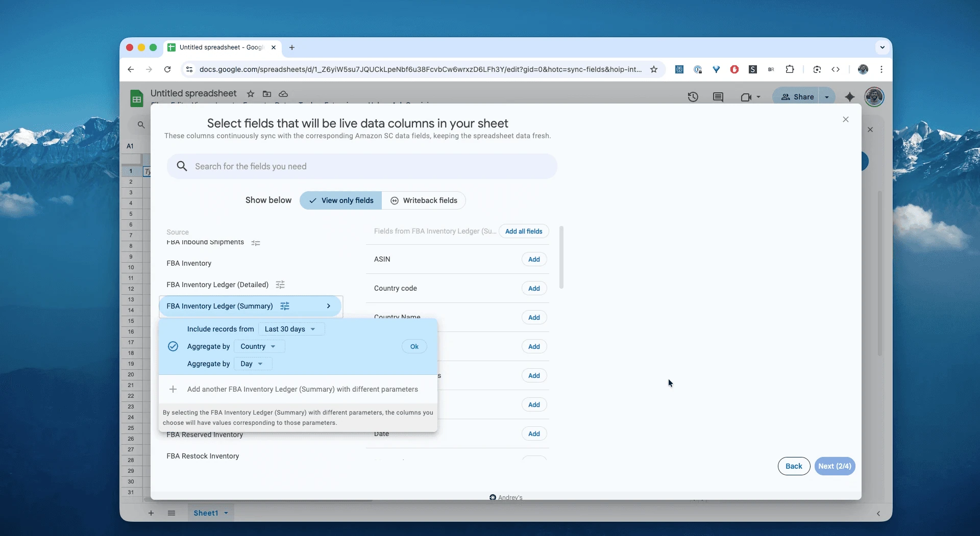This screenshot has height=536, width=980.
Task: Go Back to previous step
Action: (794, 466)
